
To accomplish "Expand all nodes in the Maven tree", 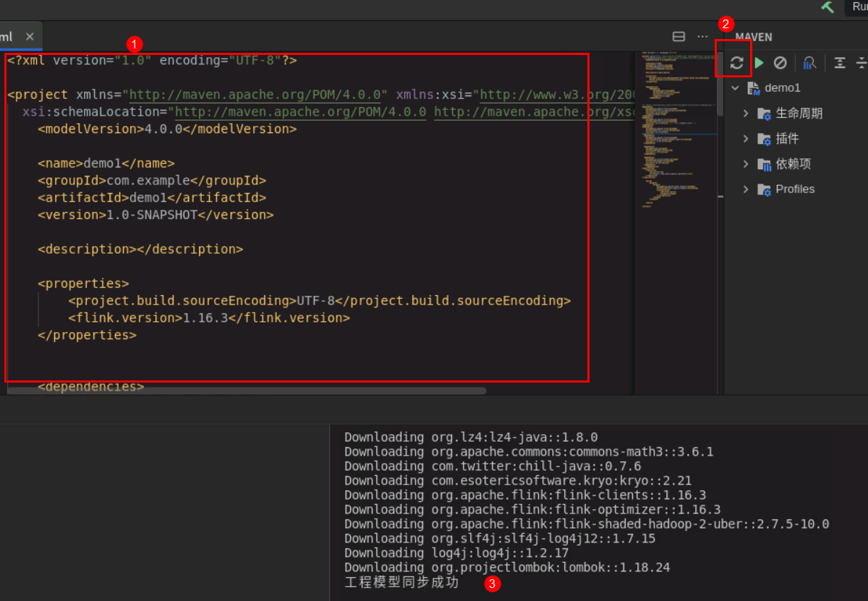I will (839, 63).
